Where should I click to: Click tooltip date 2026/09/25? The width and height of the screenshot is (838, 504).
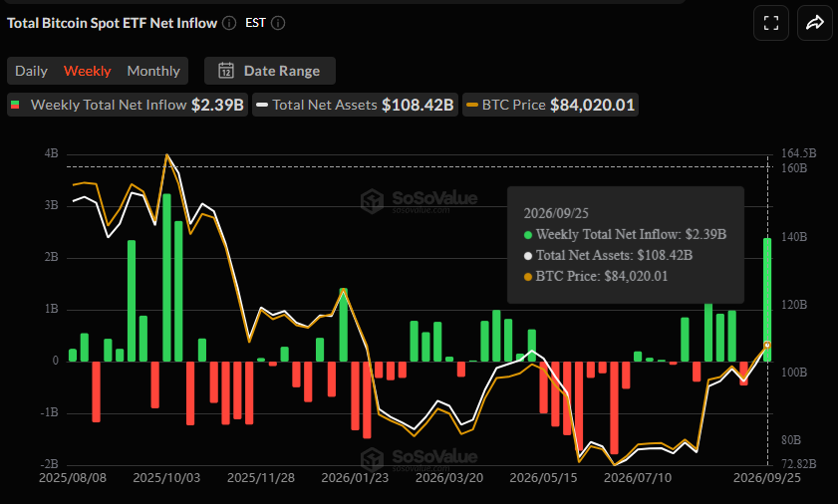pyautogui.click(x=556, y=213)
